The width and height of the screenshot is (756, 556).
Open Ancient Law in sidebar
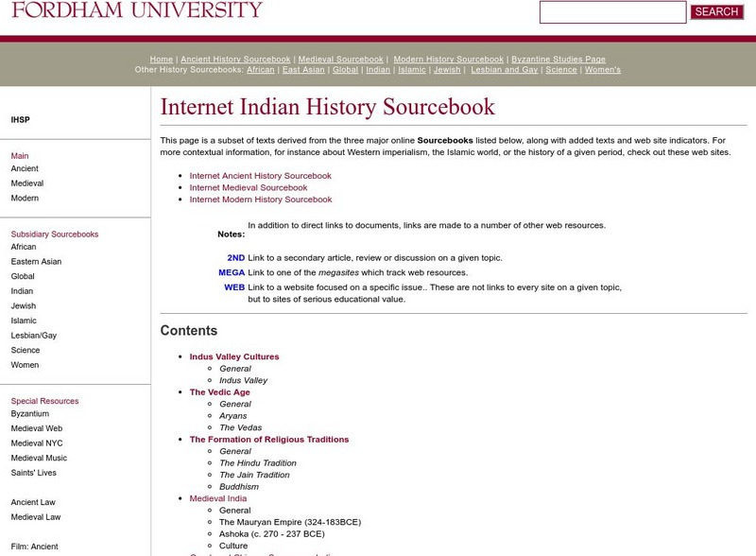33,502
